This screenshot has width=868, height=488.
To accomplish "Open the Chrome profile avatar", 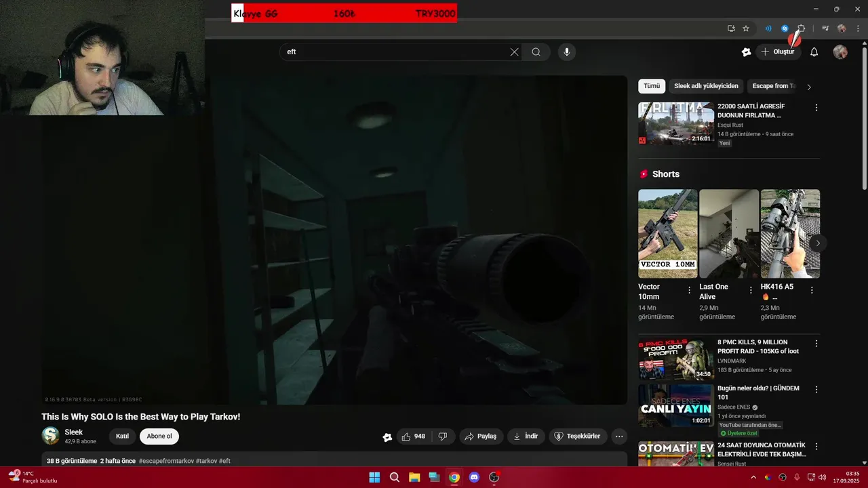I will point(842,28).
